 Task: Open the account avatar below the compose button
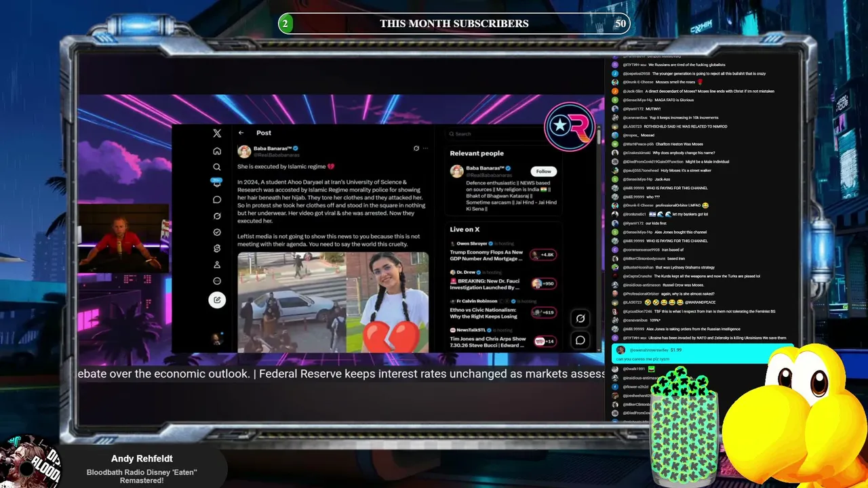(217, 339)
